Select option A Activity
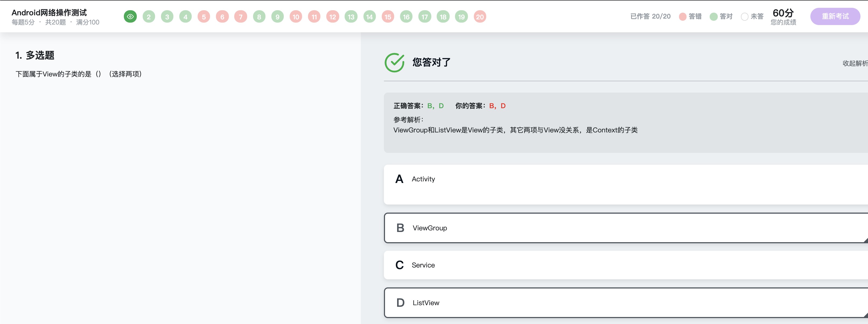Viewport: 868px width, 324px height. tap(626, 184)
